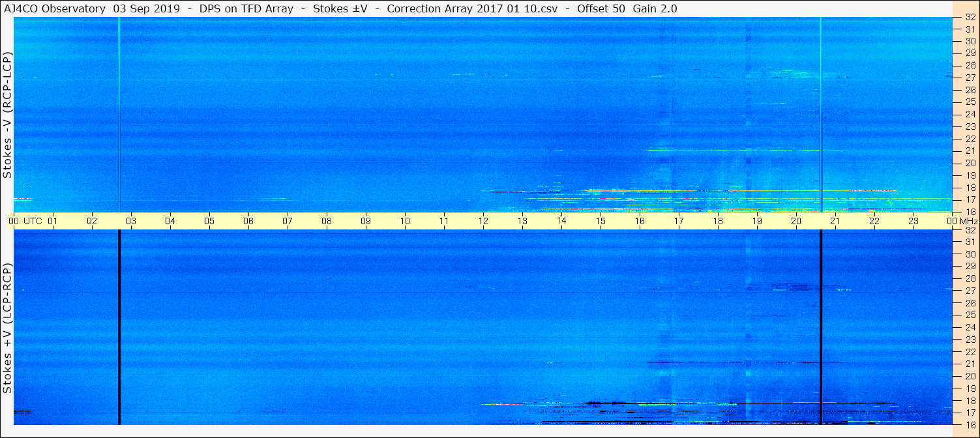The width and height of the screenshot is (980, 438).
Task: Click the 12 hour tick on the time axis
Action: (x=483, y=221)
